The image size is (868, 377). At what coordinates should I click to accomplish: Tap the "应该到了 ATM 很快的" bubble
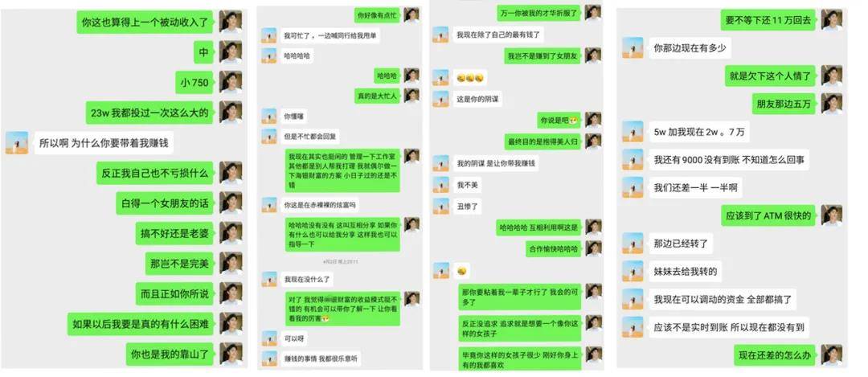768,215
